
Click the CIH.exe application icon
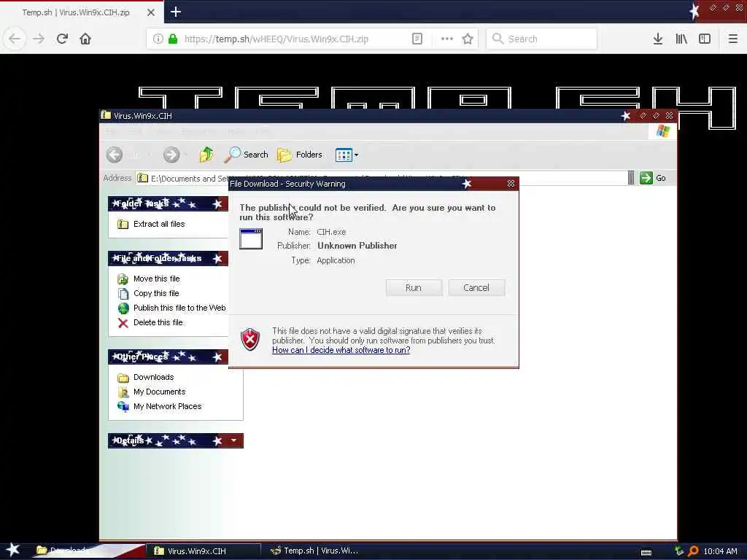pyautogui.click(x=251, y=238)
